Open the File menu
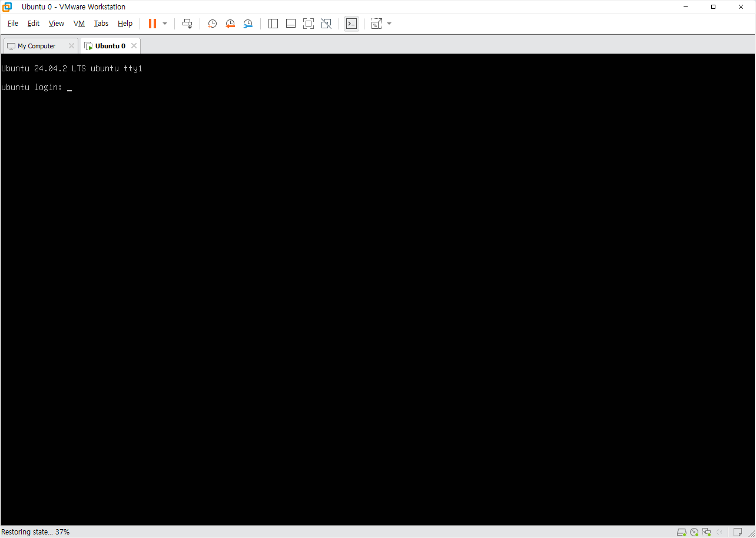 pos(13,24)
